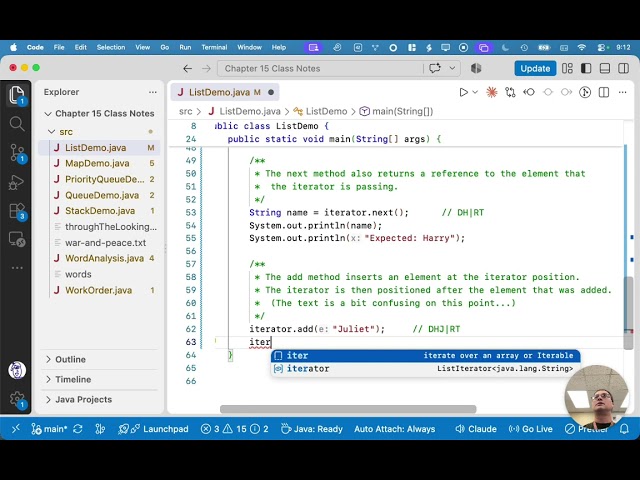Viewport: 640px width, 480px height.
Task: Open the Accounts avatar menu
Action: (17, 370)
